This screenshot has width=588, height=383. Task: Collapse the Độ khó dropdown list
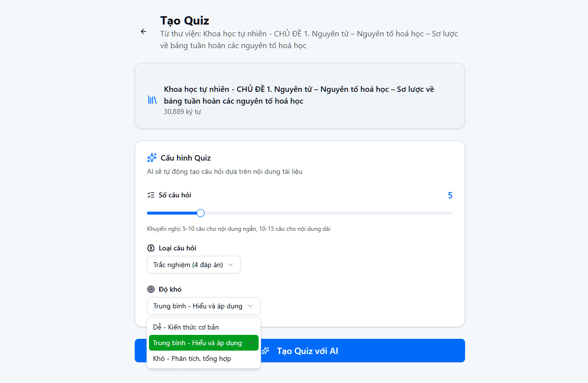(x=203, y=305)
